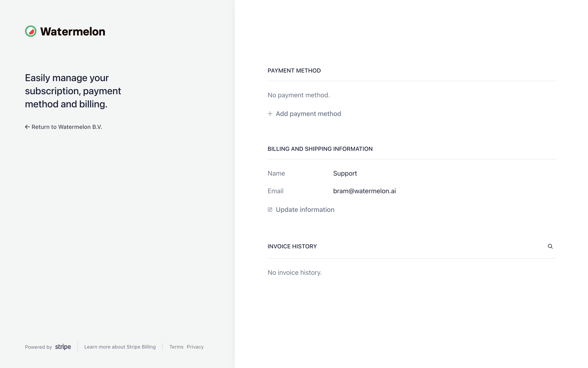The height and width of the screenshot is (368, 588).
Task: Click the plus icon for adding payment method
Action: (x=270, y=114)
